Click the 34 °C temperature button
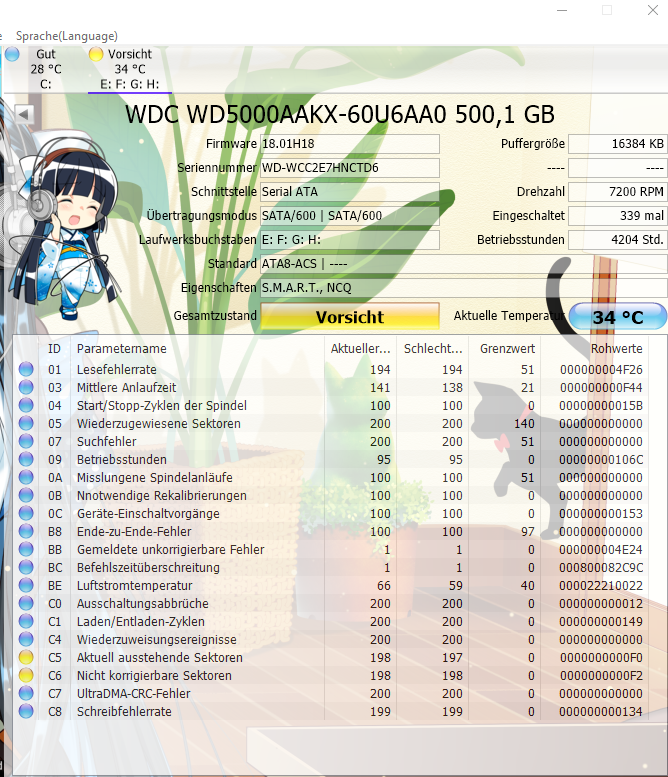The height and width of the screenshot is (777, 668). tap(618, 316)
